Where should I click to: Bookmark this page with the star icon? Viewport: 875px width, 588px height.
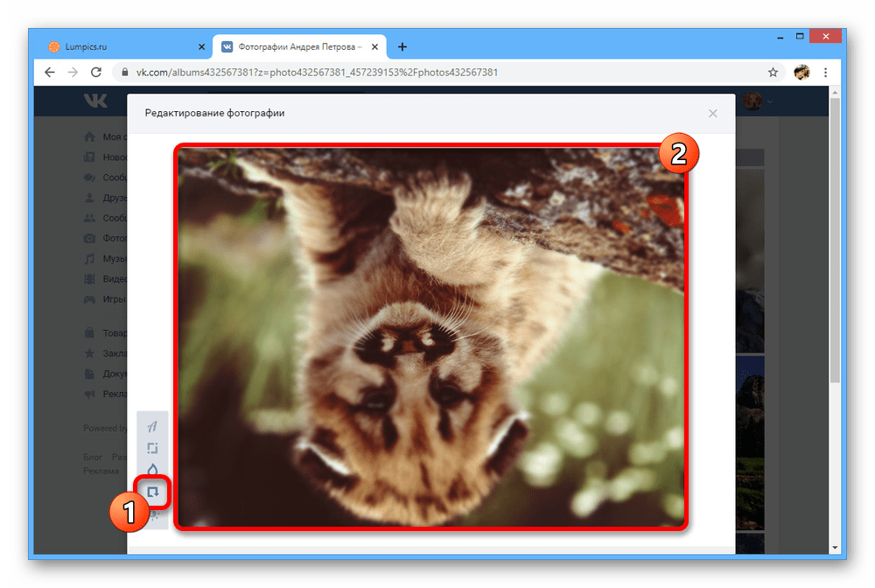click(x=773, y=72)
